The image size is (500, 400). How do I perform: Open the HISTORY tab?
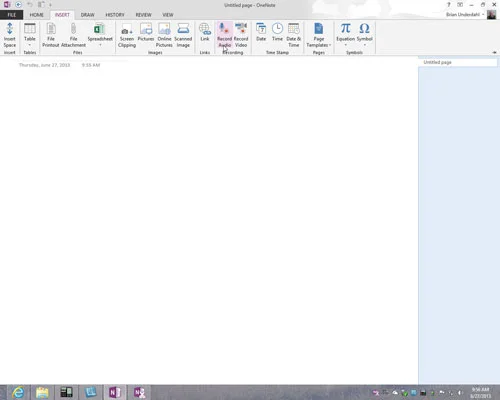(115, 15)
